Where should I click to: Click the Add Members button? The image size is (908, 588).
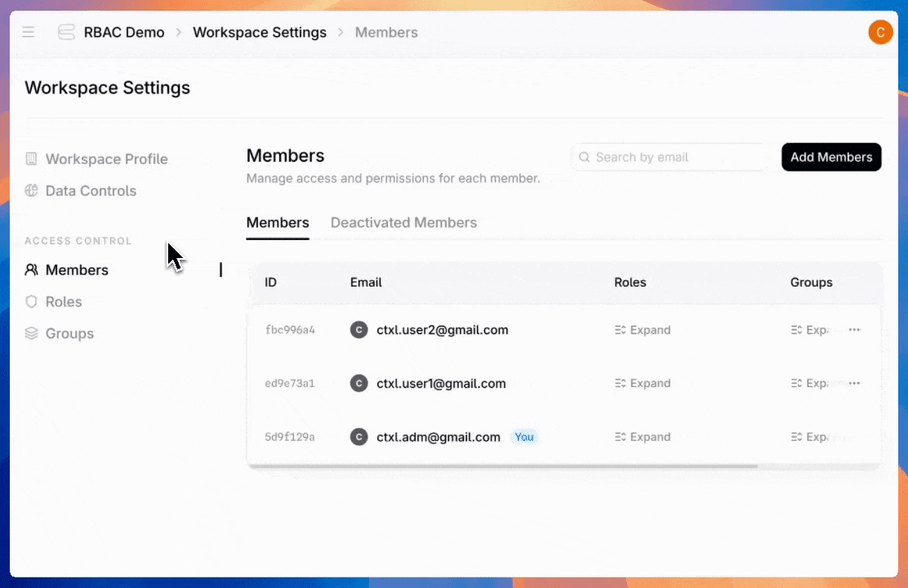pyautogui.click(x=831, y=157)
